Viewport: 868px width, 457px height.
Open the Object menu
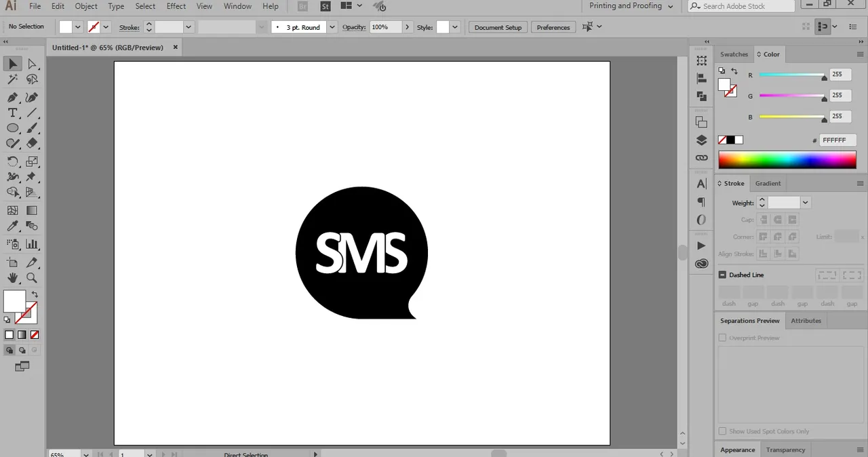86,6
